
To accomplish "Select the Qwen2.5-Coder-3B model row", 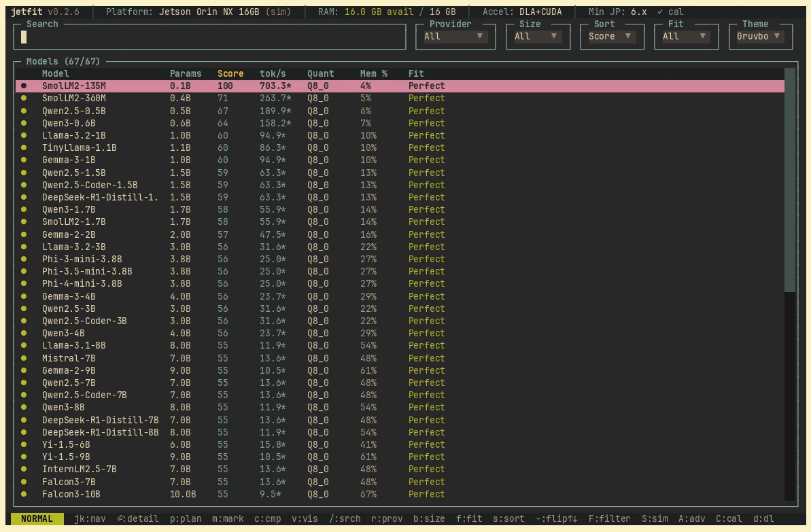I will (400, 321).
